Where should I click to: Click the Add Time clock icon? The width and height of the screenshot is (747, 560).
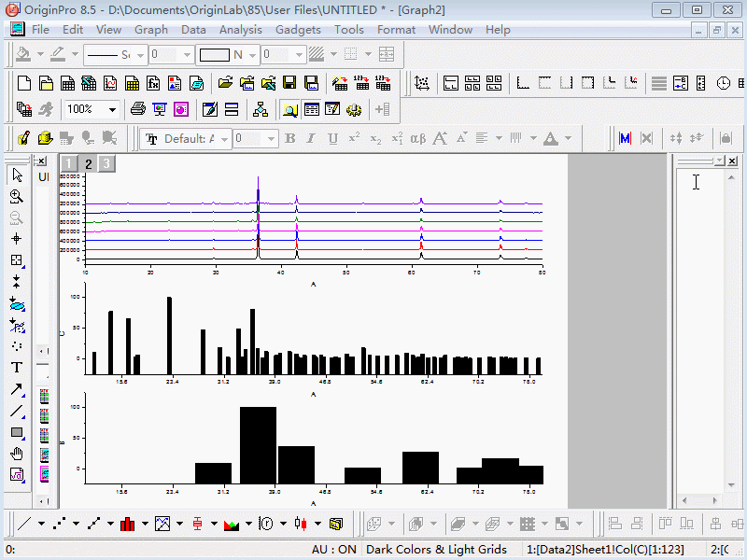[x=723, y=83]
